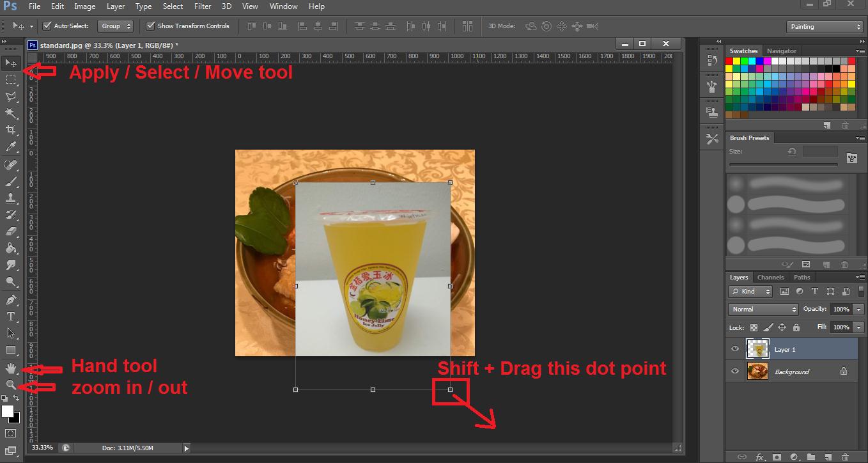This screenshot has width=868, height=463.
Task: Click the Opacity value field
Action: coord(841,310)
